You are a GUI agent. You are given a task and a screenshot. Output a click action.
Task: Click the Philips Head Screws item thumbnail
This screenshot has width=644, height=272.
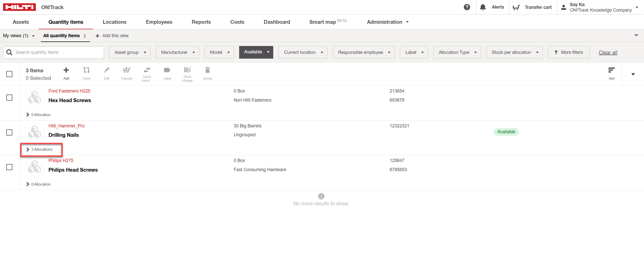click(x=35, y=167)
